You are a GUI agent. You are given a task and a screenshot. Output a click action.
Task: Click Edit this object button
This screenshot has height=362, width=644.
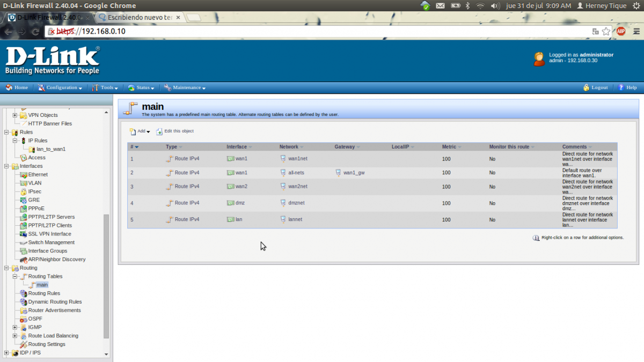[x=175, y=131]
